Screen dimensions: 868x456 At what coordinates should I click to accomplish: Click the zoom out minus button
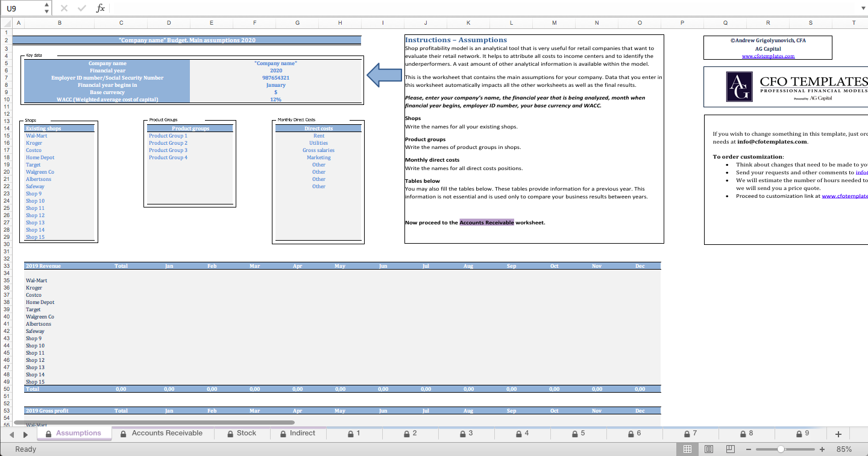(749, 449)
